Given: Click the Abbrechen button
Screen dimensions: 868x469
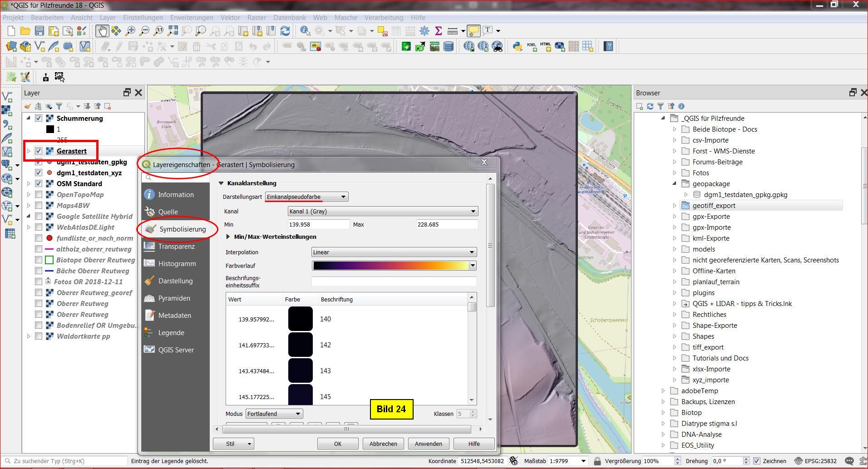Looking at the screenshot, I should [x=383, y=444].
